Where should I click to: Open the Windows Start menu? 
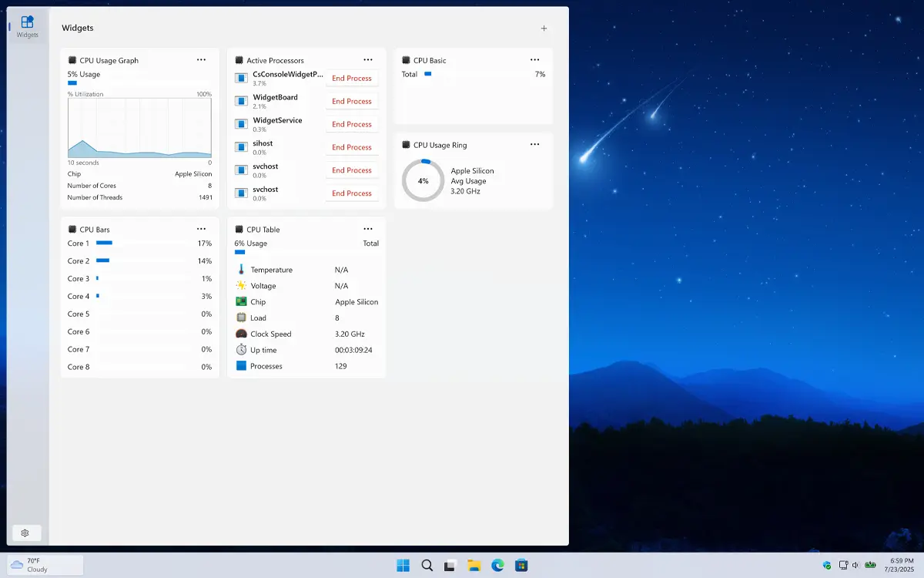[x=403, y=566]
